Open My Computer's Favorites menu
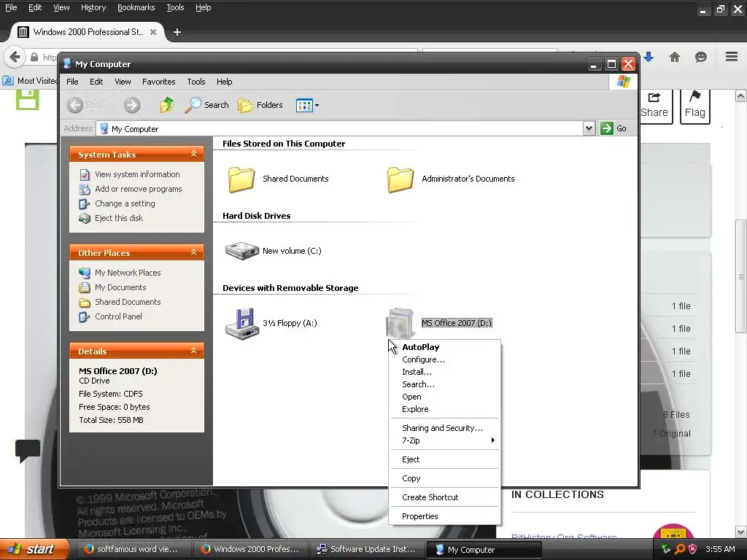 158,82
